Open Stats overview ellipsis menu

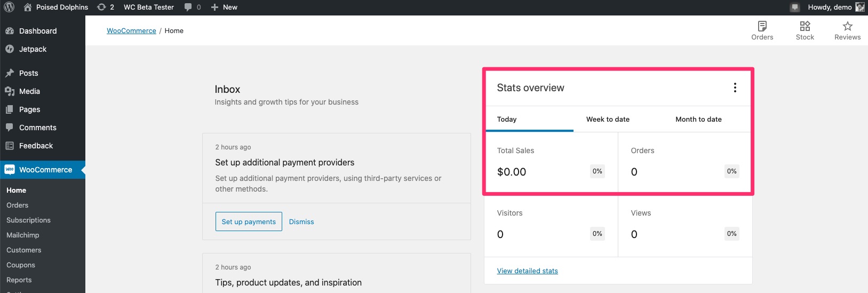[735, 88]
